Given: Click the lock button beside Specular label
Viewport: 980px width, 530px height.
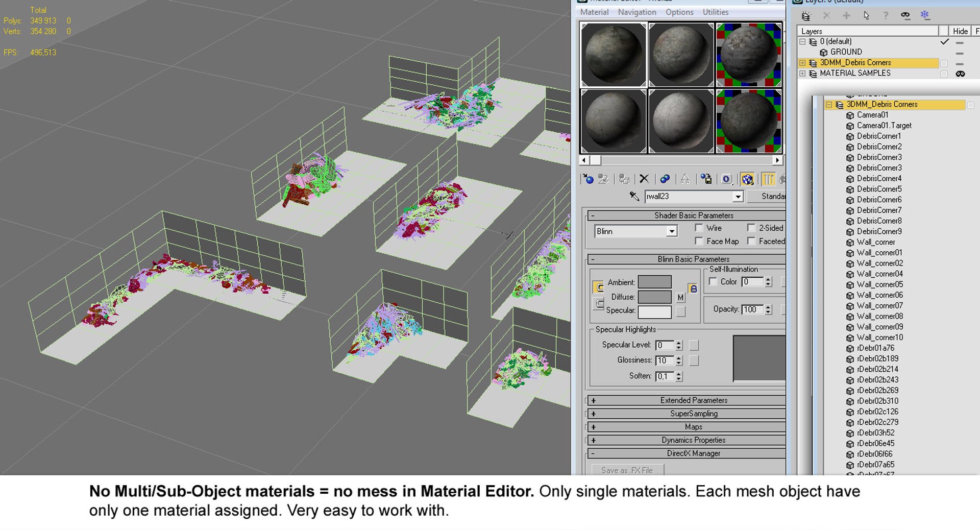Looking at the screenshot, I should (598, 304).
